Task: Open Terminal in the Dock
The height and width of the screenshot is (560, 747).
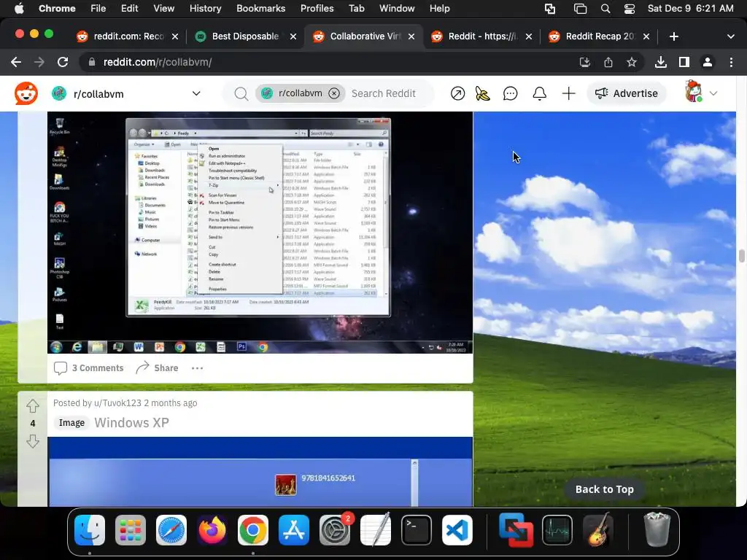Action: click(417, 530)
